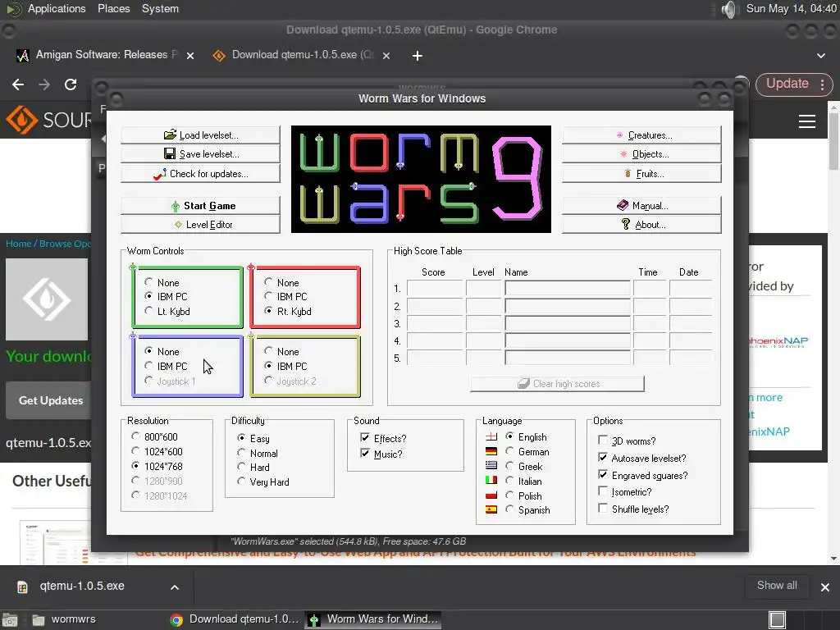Go back in Chrome
The height and width of the screenshot is (630, 840).
pos(18,84)
